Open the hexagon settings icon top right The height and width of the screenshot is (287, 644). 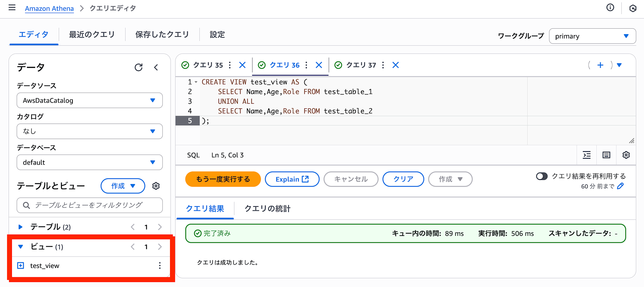pos(633,8)
